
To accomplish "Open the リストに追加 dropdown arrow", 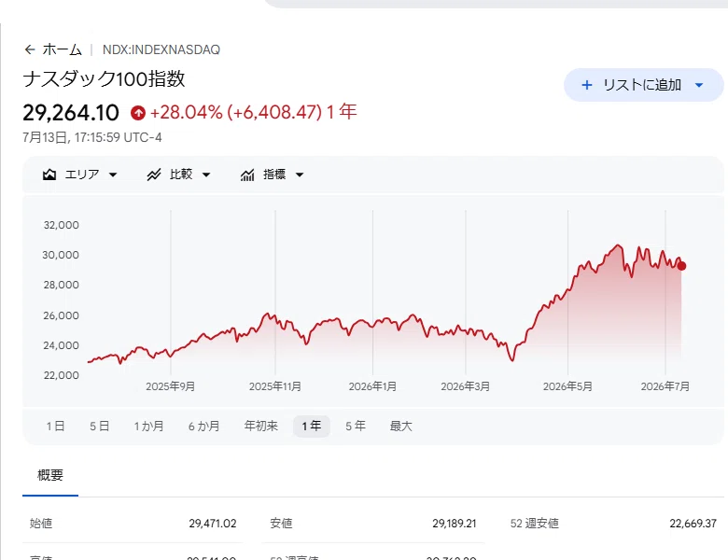I will [699, 85].
